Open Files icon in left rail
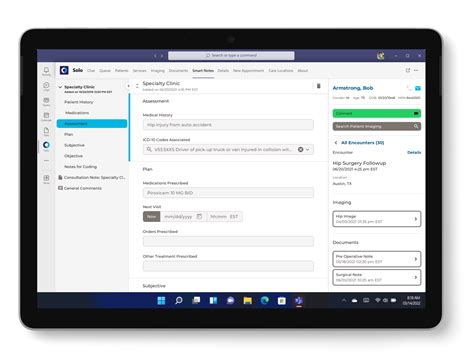Image resolution: width=474 pixels, height=363 pixels. tap(46, 131)
